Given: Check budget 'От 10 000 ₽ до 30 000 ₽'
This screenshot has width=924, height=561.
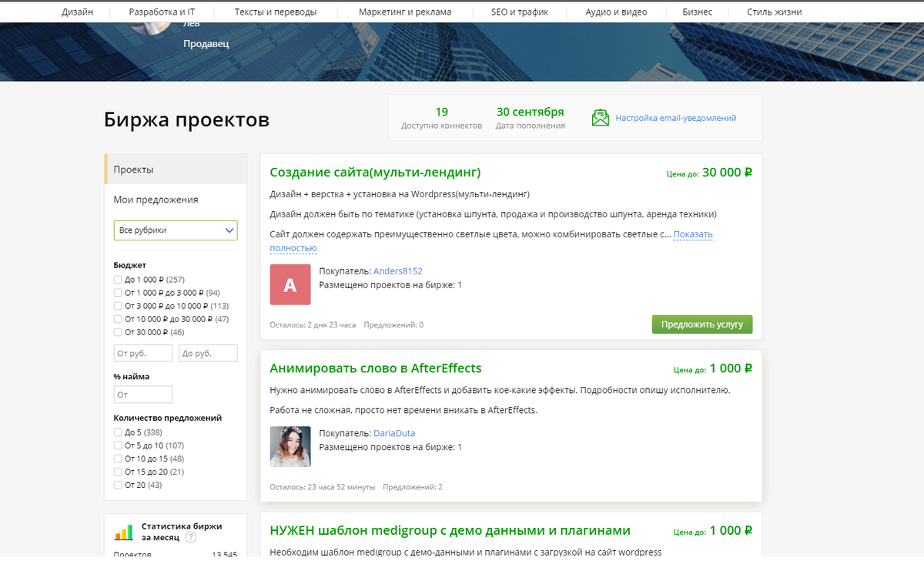Looking at the screenshot, I should pos(118,319).
